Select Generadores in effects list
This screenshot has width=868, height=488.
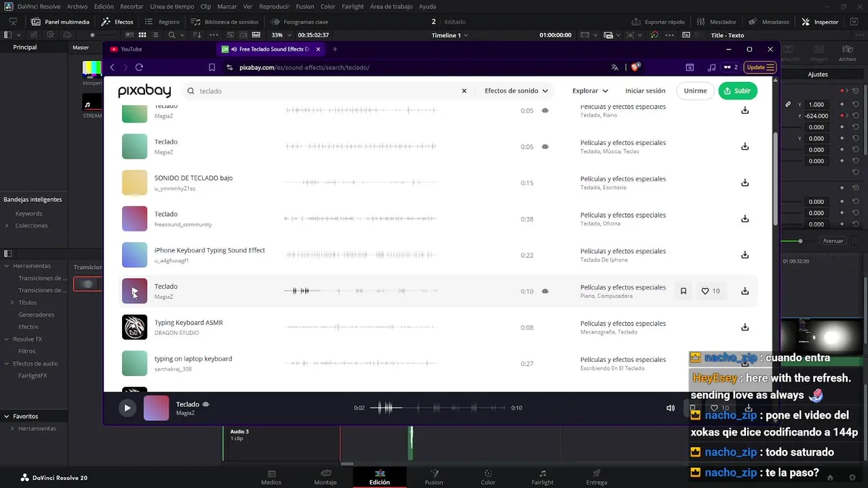click(36, 314)
